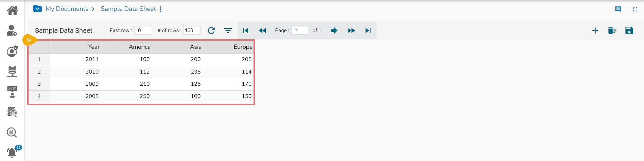Open the filter icon in toolbar
This screenshot has height=161, width=644.
point(228,31)
